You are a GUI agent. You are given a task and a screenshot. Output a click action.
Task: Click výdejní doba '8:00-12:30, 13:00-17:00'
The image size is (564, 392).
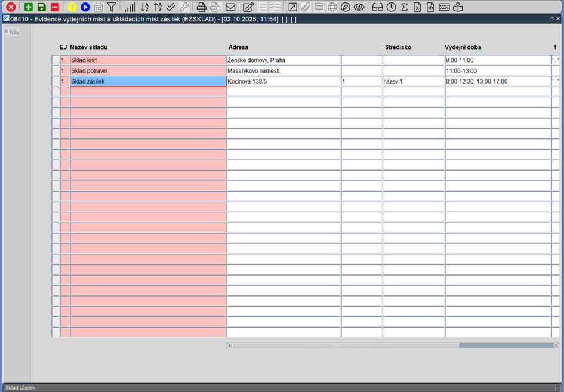click(x=498, y=81)
